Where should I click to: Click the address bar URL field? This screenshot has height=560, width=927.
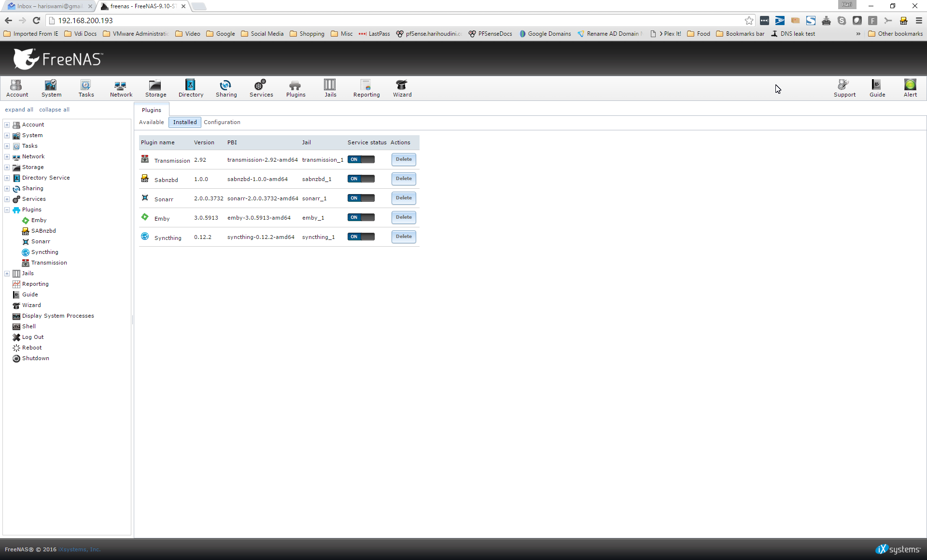396,20
